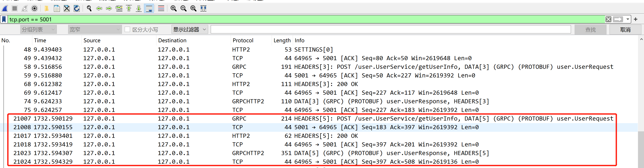Image resolution: width=644 pixels, height=168 pixels.
Task: Select packet 21017 HEADERS[5]: 200 OK
Action: pos(319,136)
